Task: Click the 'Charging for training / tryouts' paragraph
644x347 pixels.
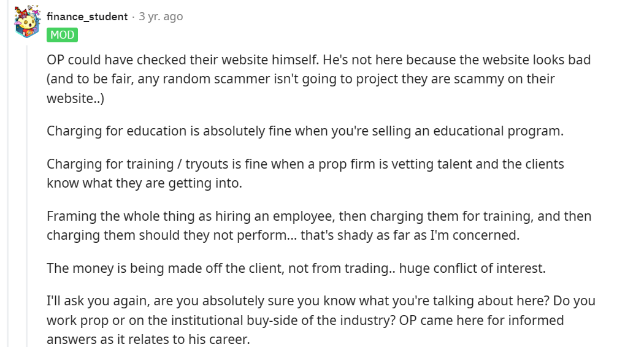Action: pos(305,173)
